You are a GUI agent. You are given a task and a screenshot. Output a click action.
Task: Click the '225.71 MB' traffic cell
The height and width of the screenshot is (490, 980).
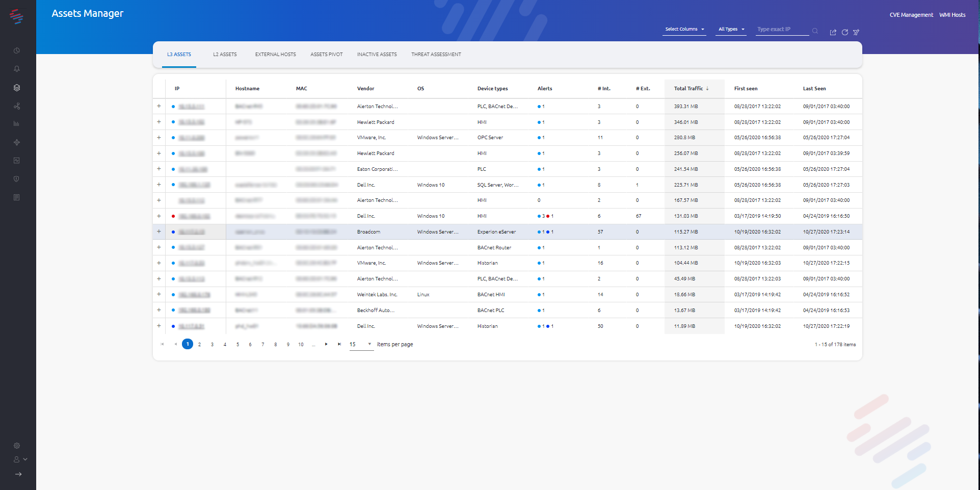click(x=686, y=185)
